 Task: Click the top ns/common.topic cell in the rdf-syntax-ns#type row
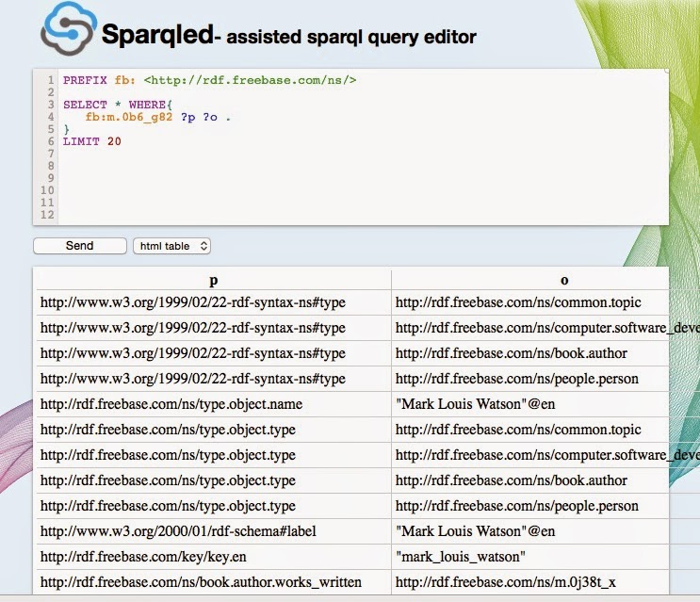(x=529, y=302)
